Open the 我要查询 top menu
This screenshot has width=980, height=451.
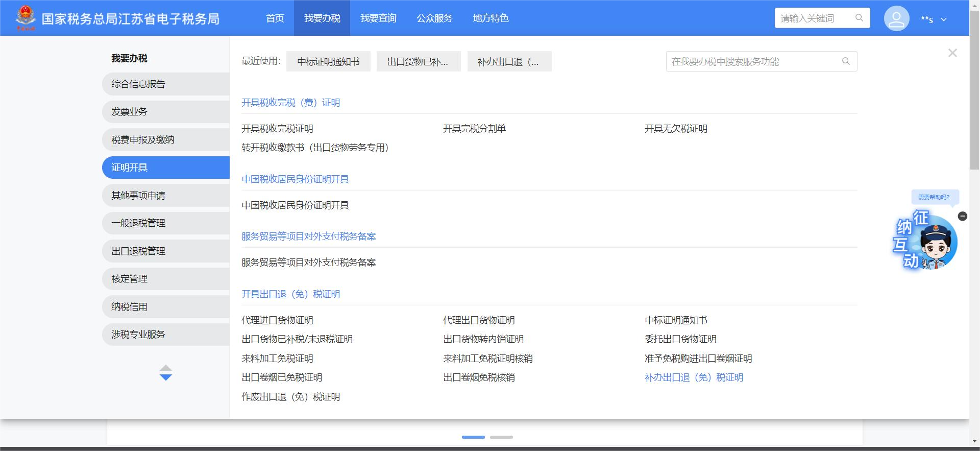point(378,18)
